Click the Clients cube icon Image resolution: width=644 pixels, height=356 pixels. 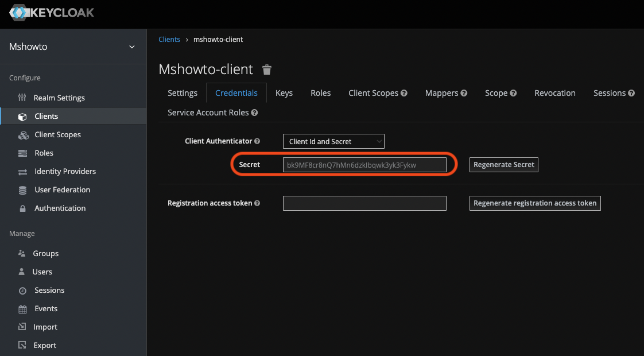[22, 117]
